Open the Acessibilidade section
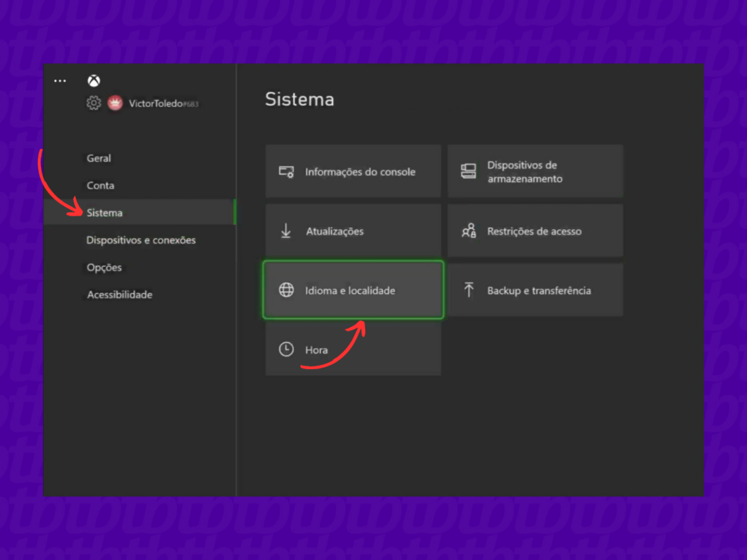 pos(120,295)
